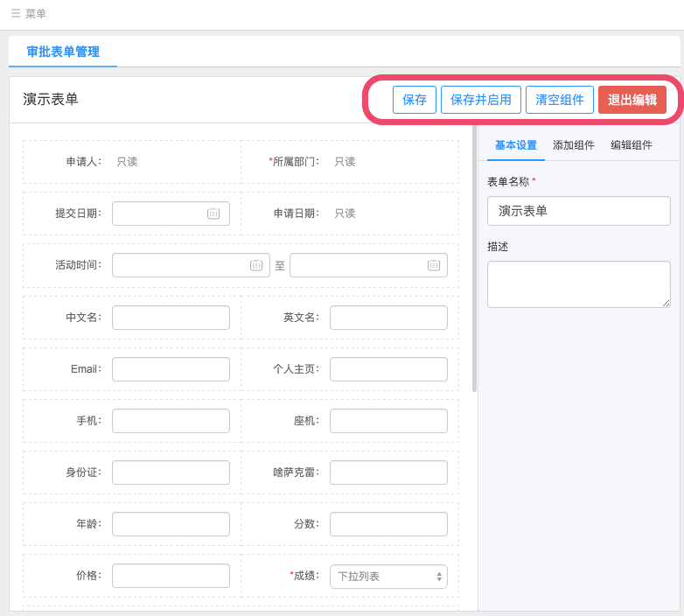Viewport: 684px width, 616px height.
Task: Open the 审批表单管理 tab
Action: [63, 52]
